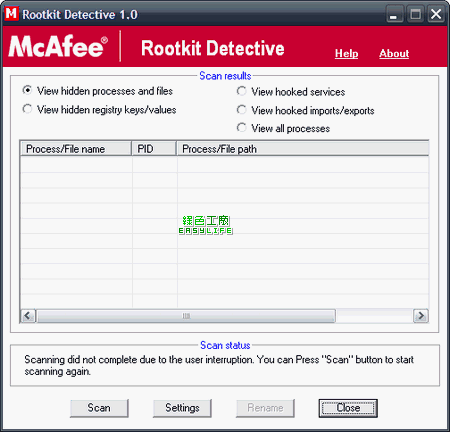Open the Help link

click(346, 53)
